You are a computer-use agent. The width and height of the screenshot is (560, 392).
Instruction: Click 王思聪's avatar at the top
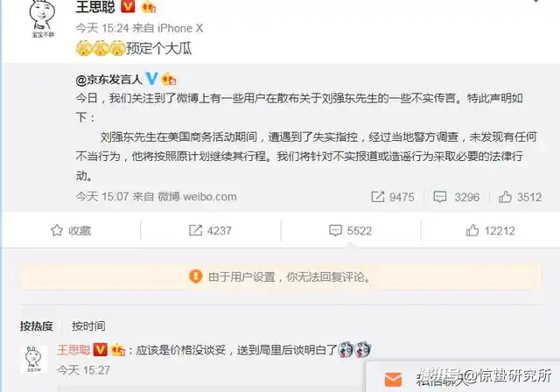pos(43,17)
